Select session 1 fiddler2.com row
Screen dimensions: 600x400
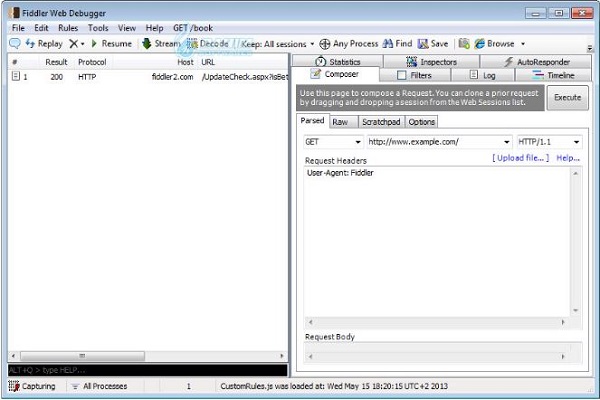(148, 77)
